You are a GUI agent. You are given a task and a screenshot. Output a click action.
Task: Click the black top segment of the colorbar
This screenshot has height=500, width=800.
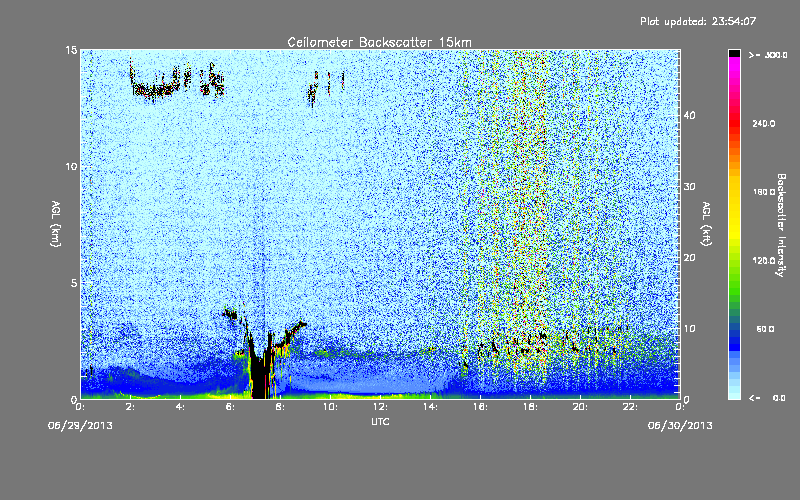click(x=734, y=53)
